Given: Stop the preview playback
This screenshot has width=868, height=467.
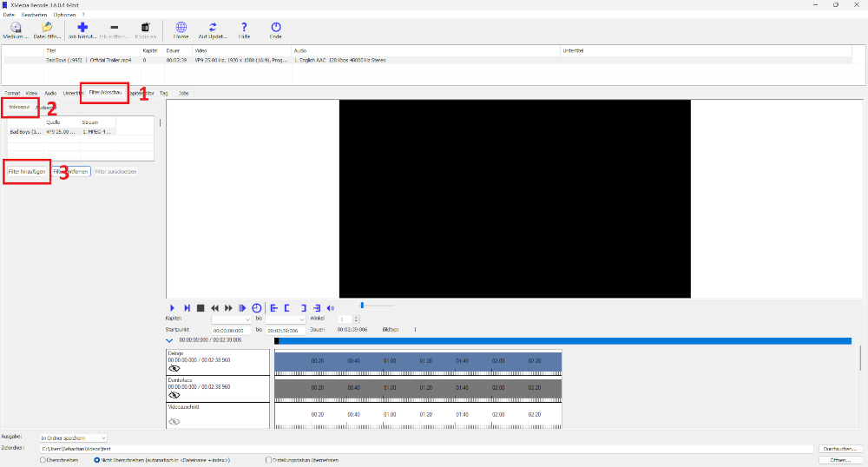Looking at the screenshot, I should (x=201, y=308).
